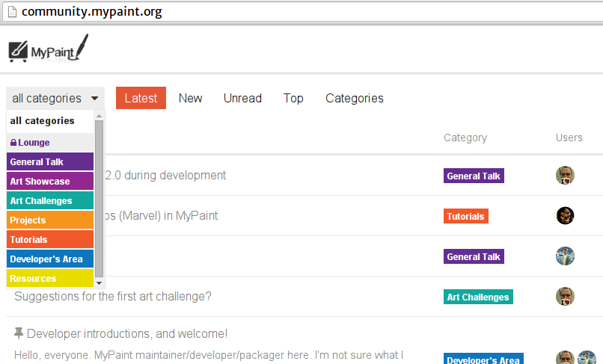Click the pin icon beside Developer introductions
This screenshot has width=603, height=364.
coord(19,333)
